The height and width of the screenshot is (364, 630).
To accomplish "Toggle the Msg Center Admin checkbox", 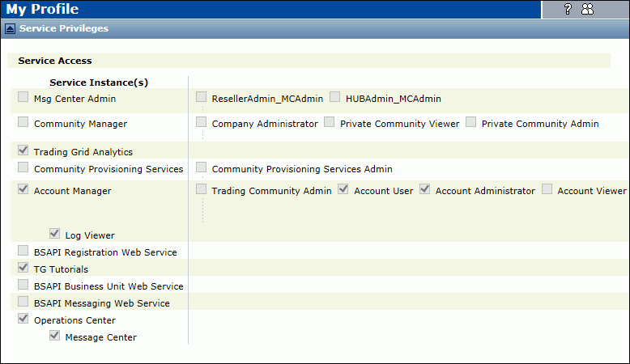I will point(23,98).
